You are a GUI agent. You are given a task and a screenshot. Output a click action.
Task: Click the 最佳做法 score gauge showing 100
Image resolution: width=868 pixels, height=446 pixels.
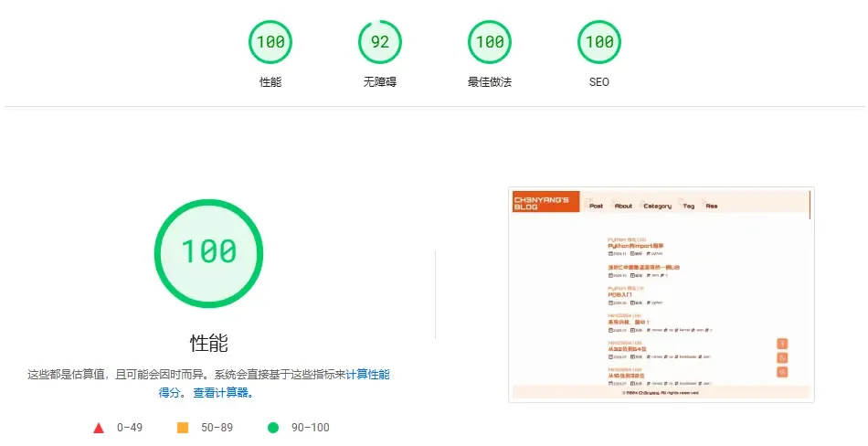pos(490,42)
